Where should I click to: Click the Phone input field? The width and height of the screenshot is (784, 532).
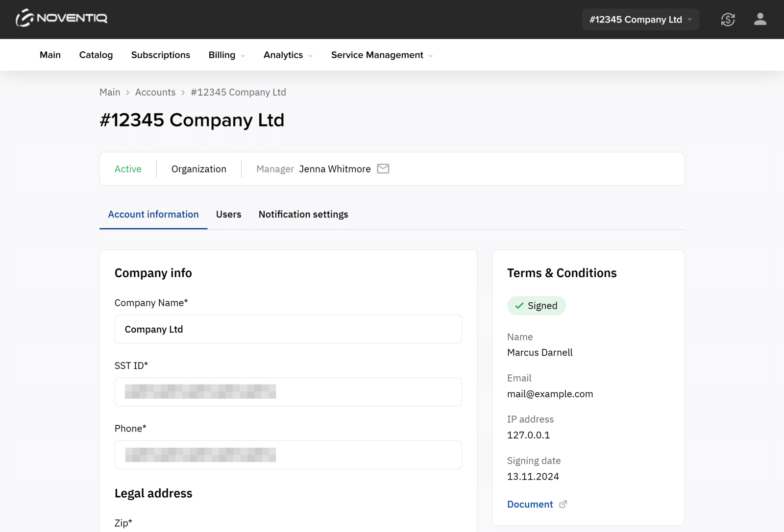click(x=288, y=455)
